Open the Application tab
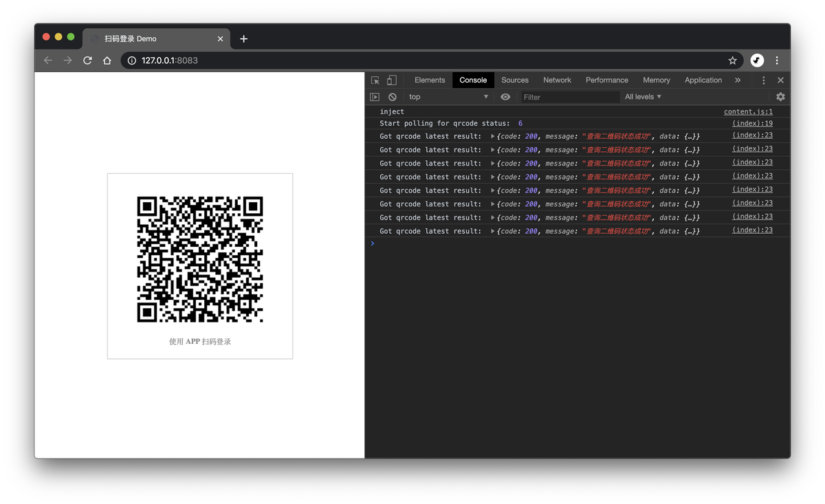The width and height of the screenshot is (825, 504). pos(703,80)
